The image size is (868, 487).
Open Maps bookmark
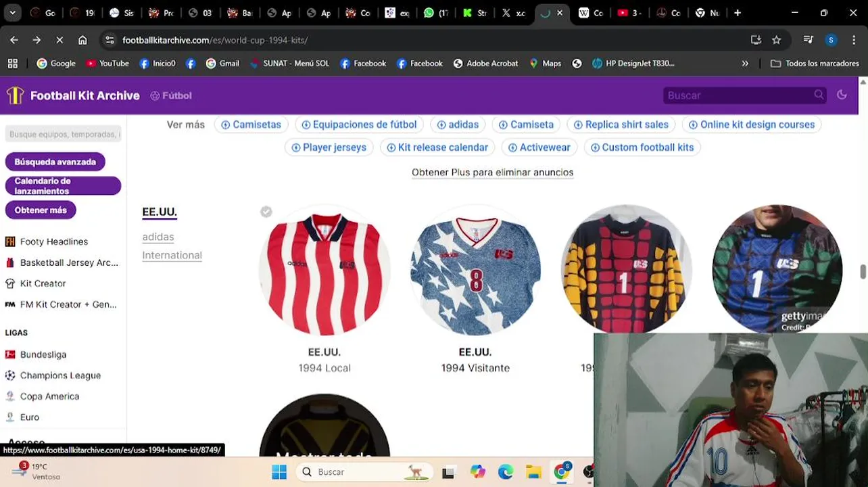point(545,63)
